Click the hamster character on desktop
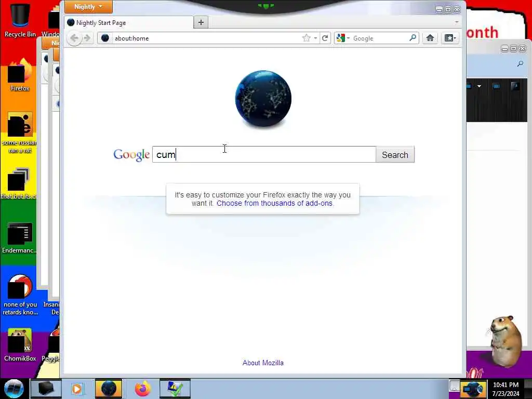This screenshot has width=532, height=399. 505,341
